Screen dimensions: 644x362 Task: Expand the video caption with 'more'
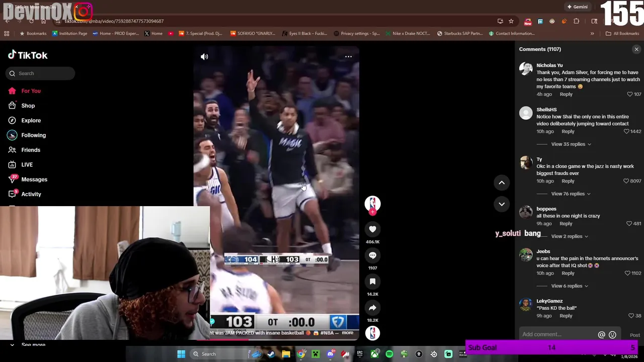pyautogui.click(x=348, y=333)
